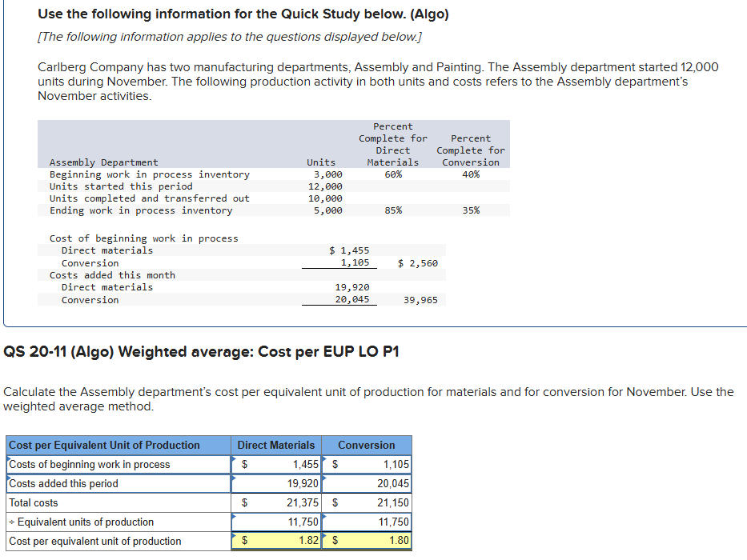
Task: Click the 19,920 costs added Direct Materials cell
Action: click(x=276, y=484)
